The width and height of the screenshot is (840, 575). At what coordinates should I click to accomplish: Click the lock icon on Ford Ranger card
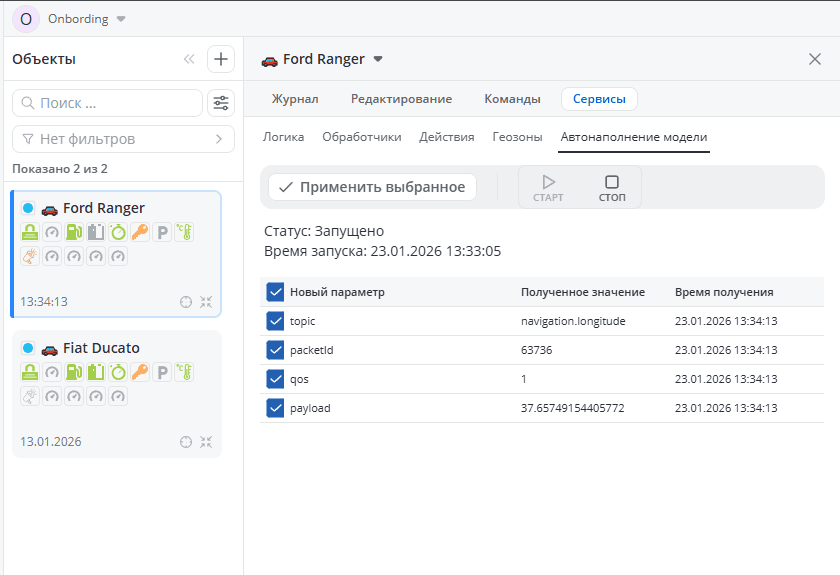click(30, 232)
